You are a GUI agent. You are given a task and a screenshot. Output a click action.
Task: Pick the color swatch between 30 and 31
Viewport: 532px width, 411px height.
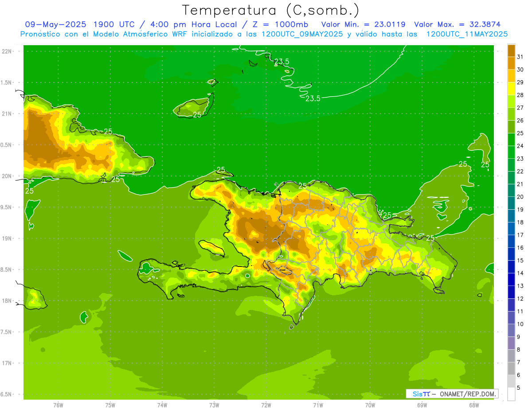point(511,63)
